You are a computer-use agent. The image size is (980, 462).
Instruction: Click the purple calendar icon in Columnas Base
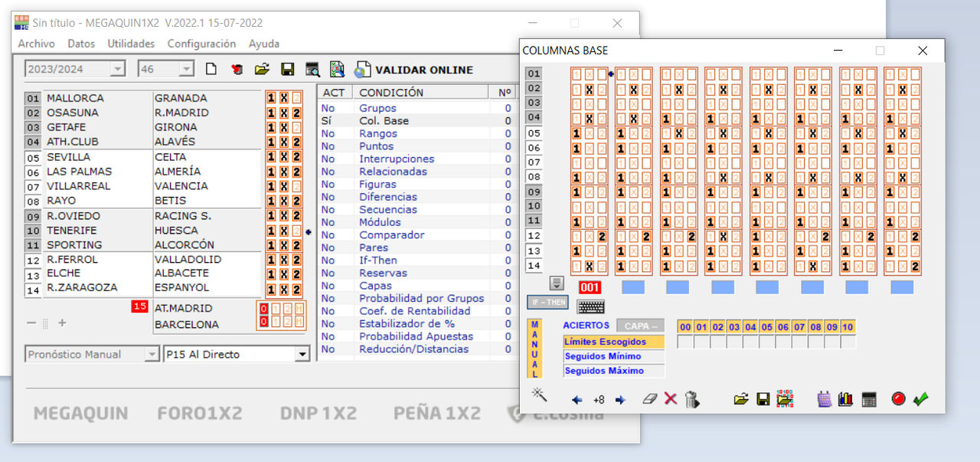pyautogui.click(x=825, y=399)
